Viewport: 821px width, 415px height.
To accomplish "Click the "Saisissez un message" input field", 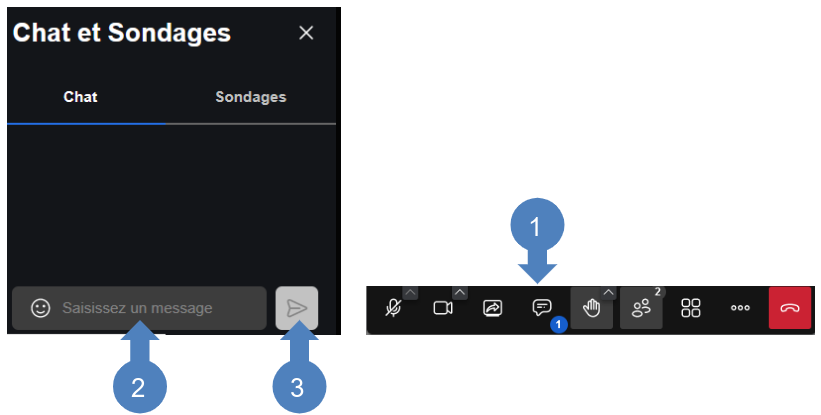I will (150, 308).
